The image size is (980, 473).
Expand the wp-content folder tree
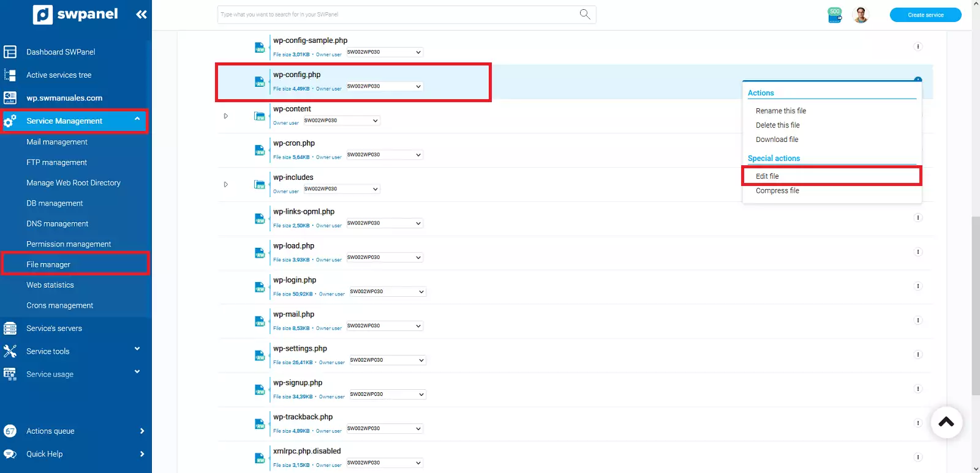226,116
